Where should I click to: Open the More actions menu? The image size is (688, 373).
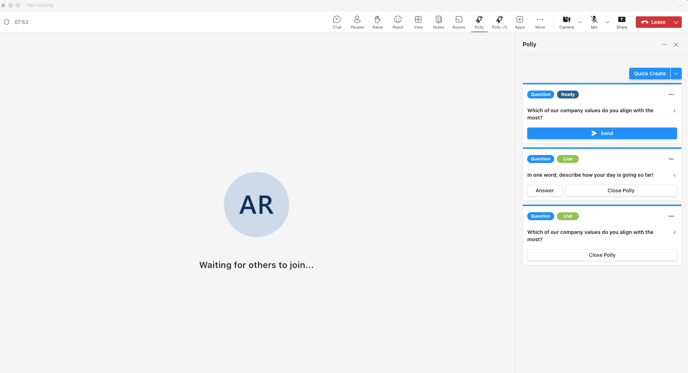(540, 22)
